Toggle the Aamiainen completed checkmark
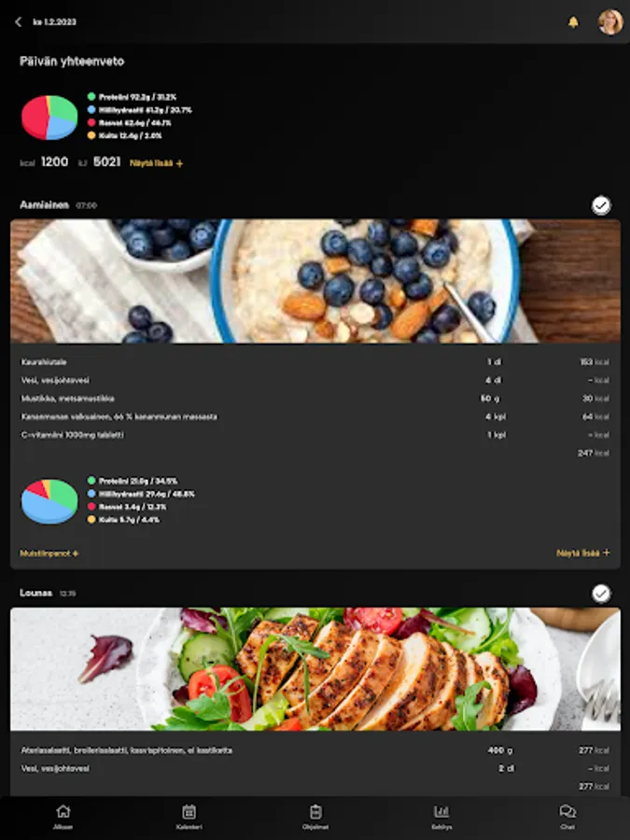The height and width of the screenshot is (840, 630). click(601, 205)
